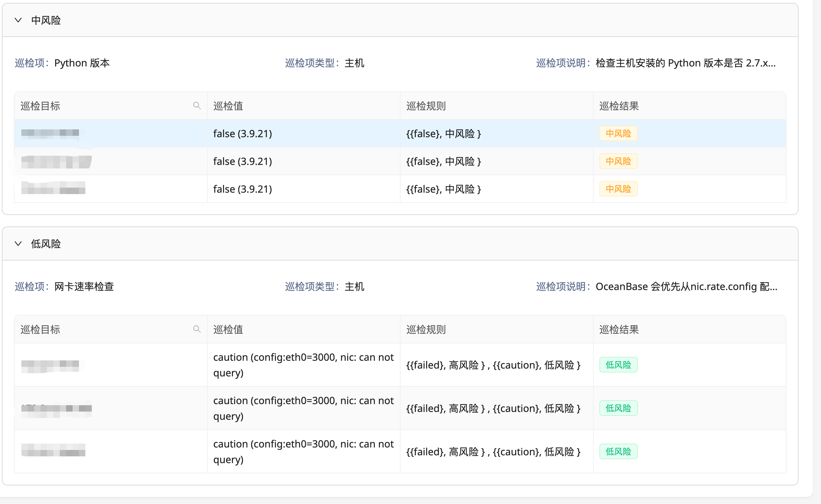The width and height of the screenshot is (821, 504).
Task: Collapse the 中风险 section chevron
Action: coord(18,20)
